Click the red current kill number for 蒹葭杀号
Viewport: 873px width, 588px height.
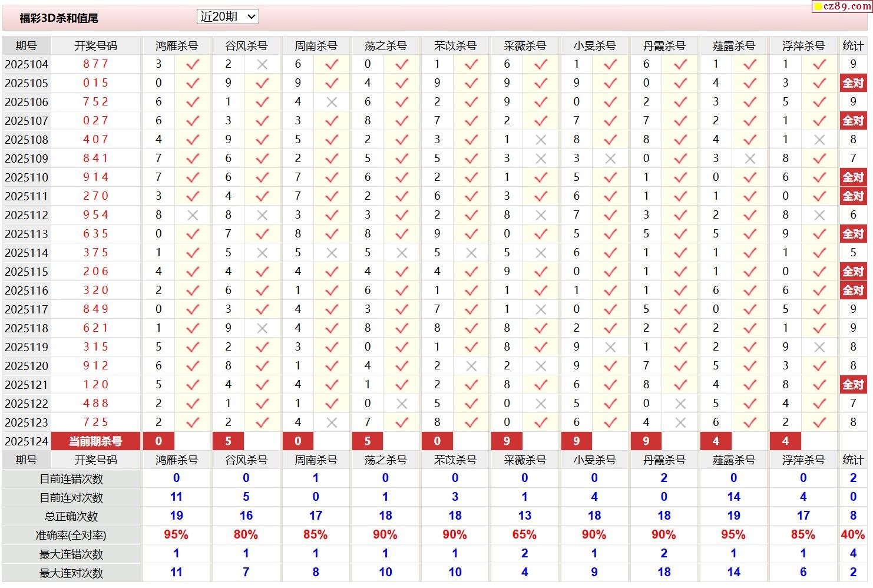(x=716, y=441)
